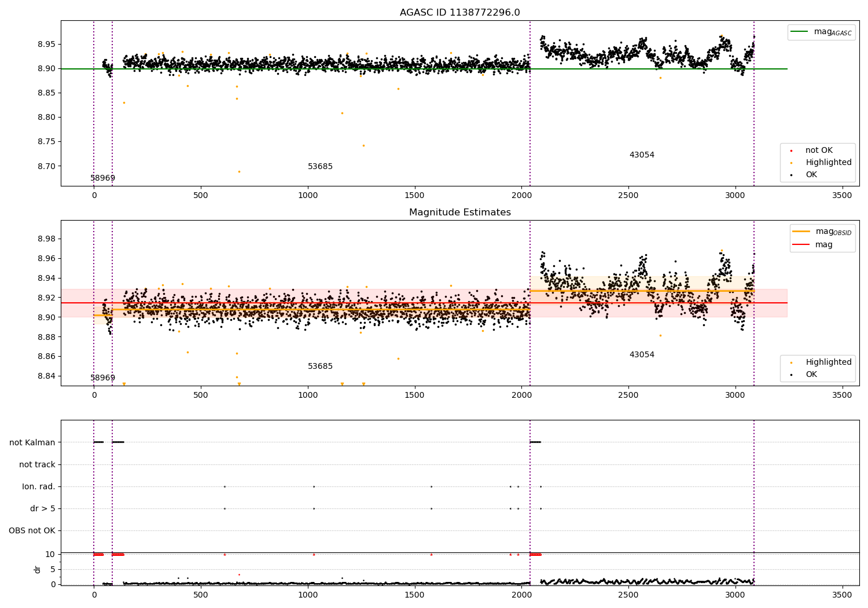Click the title "AGASC ID 1138772296.0"
This screenshot has height=608, width=868.
459,12
